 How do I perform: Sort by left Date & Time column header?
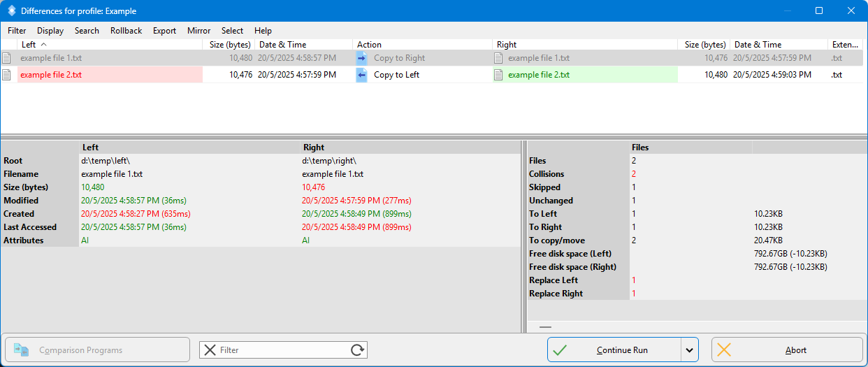pos(304,45)
